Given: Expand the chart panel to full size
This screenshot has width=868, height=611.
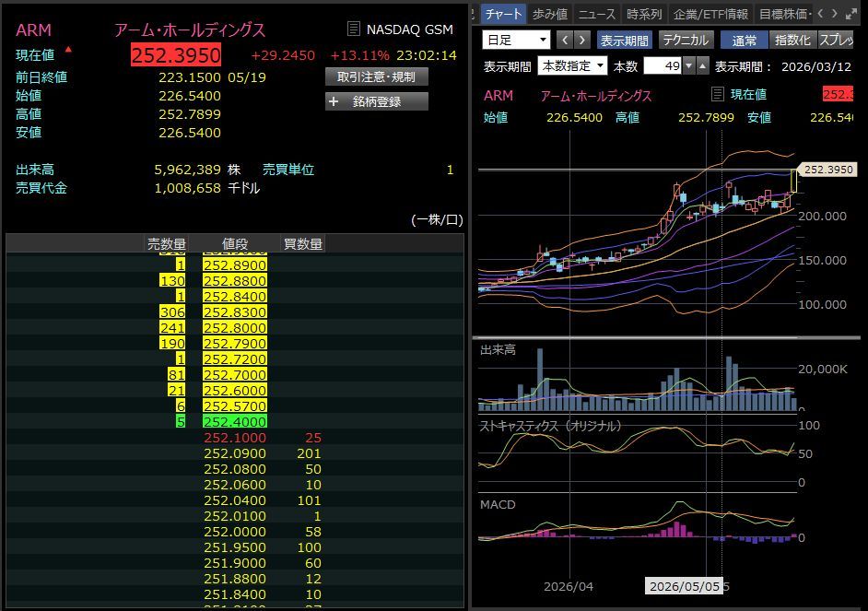Looking at the screenshot, I should click(851, 14).
